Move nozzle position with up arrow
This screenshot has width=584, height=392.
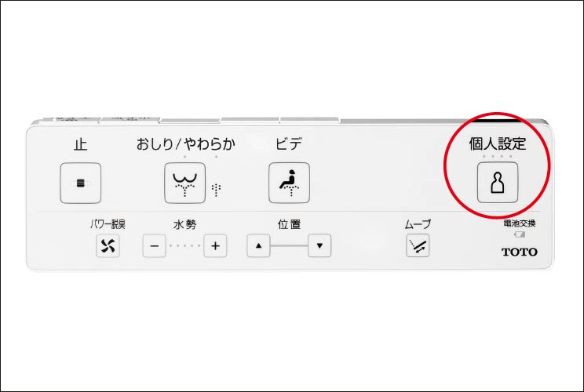[x=258, y=245]
